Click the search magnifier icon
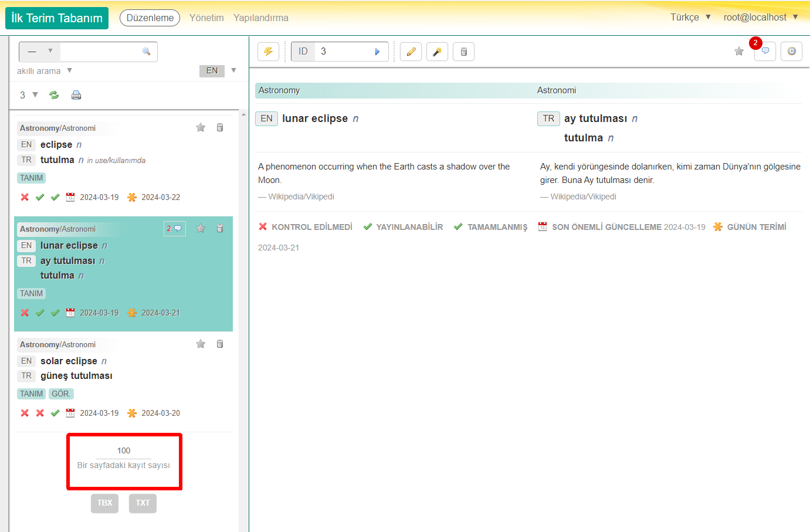810x532 pixels. tap(146, 52)
